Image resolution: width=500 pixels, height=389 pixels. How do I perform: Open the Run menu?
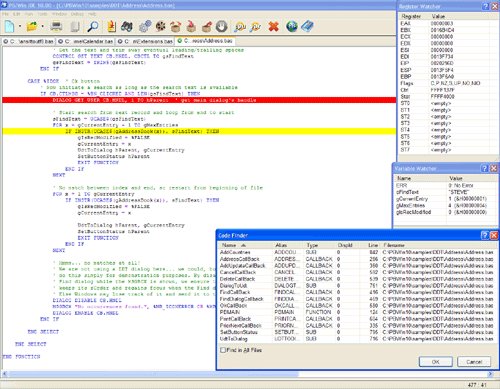click(x=29, y=14)
